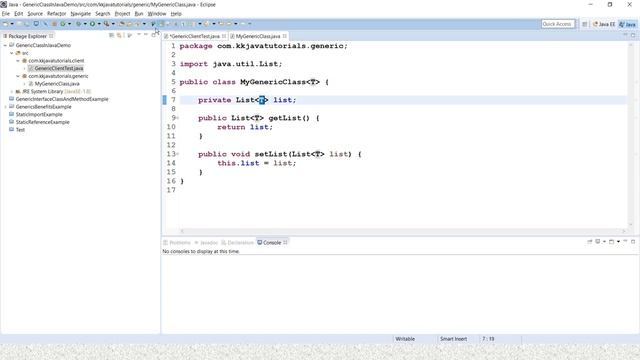Maximize the Package Explorer view
The width and height of the screenshot is (640, 360).
(x=153, y=35)
